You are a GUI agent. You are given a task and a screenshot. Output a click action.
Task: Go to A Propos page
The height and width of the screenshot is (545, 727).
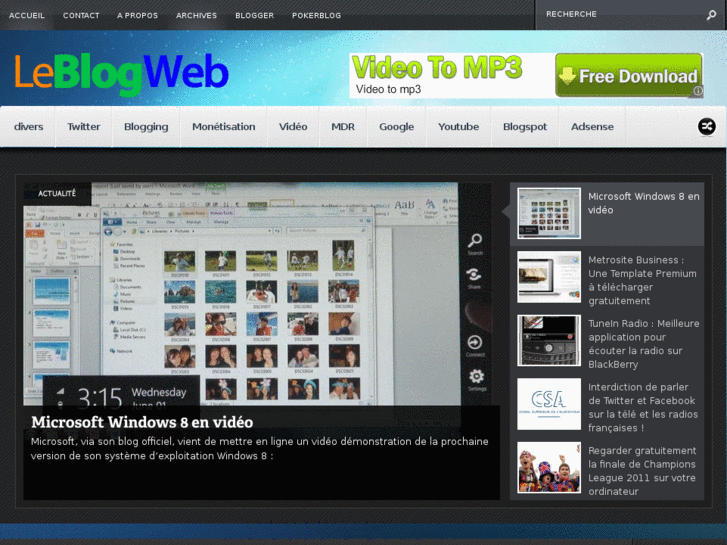point(137,15)
